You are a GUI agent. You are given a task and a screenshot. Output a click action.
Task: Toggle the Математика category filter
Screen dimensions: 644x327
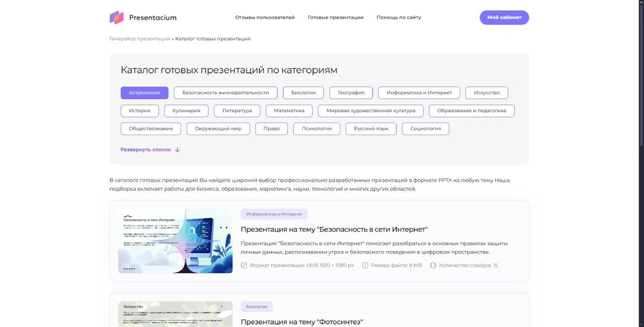[x=289, y=111]
